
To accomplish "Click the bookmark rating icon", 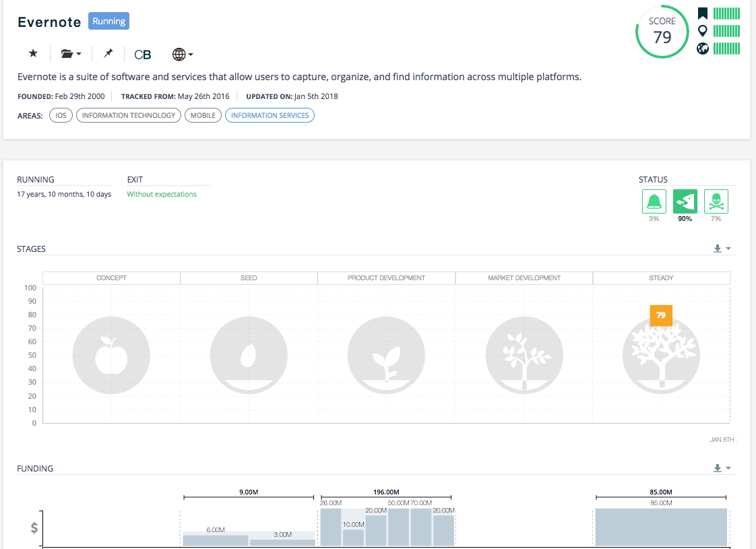I will coord(703,13).
